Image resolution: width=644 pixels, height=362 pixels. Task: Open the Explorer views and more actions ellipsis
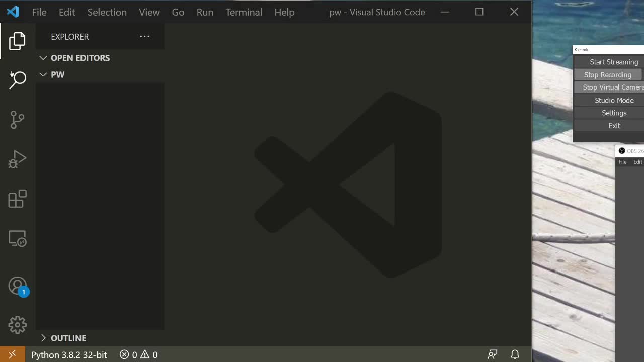(x=144, y=36)
